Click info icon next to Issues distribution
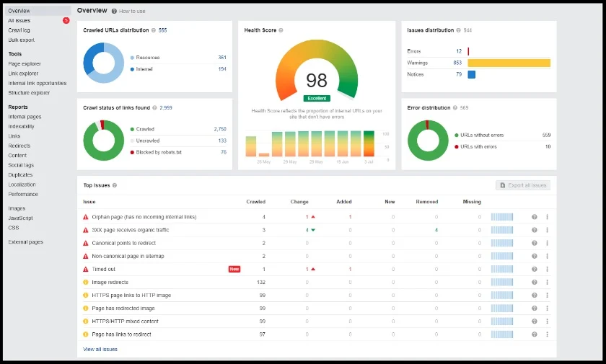The image size is (606, 364). pyautogui.click(x=458, y=30)
